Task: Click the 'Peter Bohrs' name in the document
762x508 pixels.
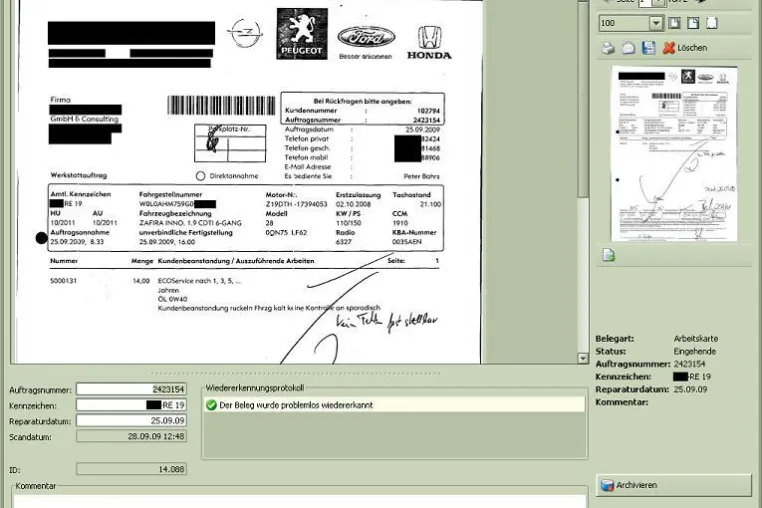Action: coord(421,176)
